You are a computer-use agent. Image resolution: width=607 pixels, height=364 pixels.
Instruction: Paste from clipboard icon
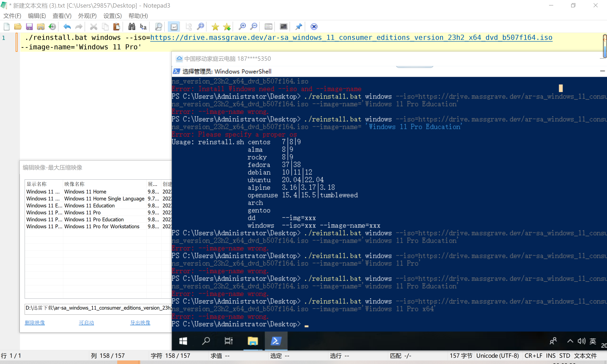tap(117, 27)
